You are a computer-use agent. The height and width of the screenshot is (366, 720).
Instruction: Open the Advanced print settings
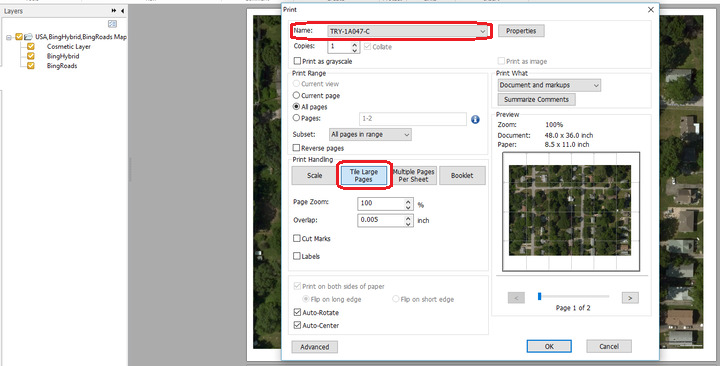point(315,347)
